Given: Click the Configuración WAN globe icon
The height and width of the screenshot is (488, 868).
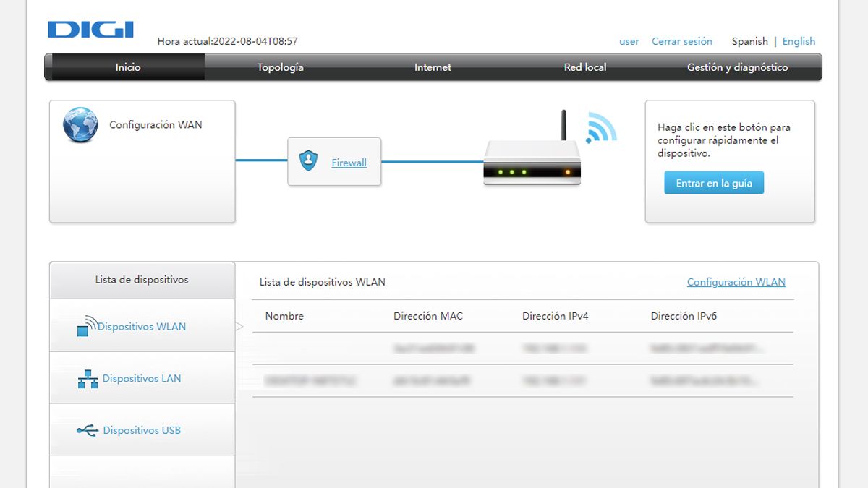Looking at the screenshot, I should coord(80,124).
